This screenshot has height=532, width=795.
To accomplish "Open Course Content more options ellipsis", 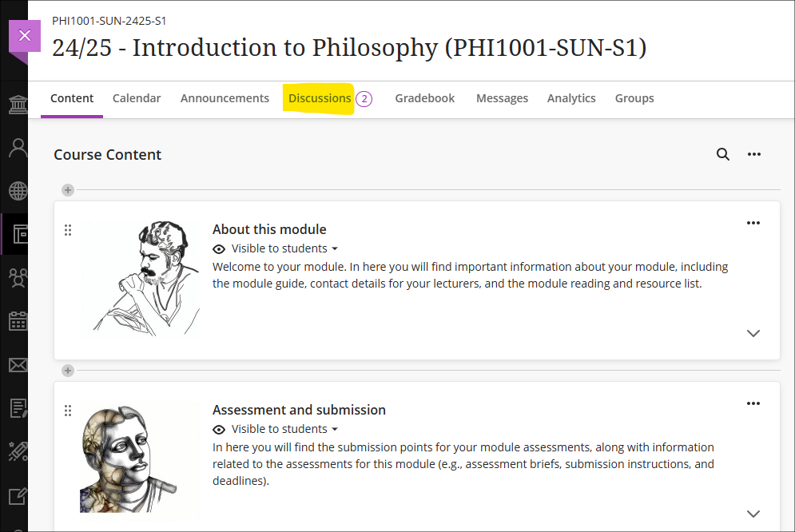I will (754, 154).
